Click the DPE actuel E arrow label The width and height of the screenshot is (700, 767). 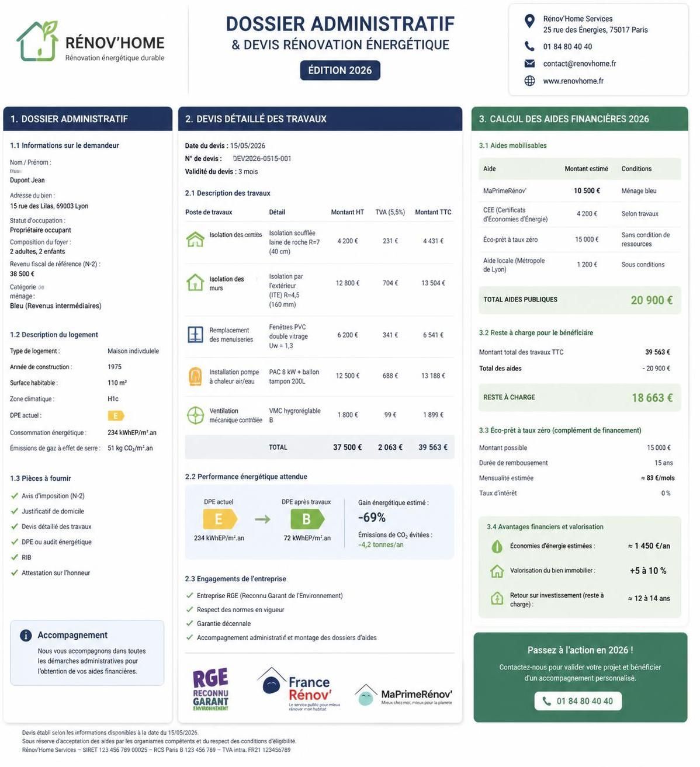(220, 519)
